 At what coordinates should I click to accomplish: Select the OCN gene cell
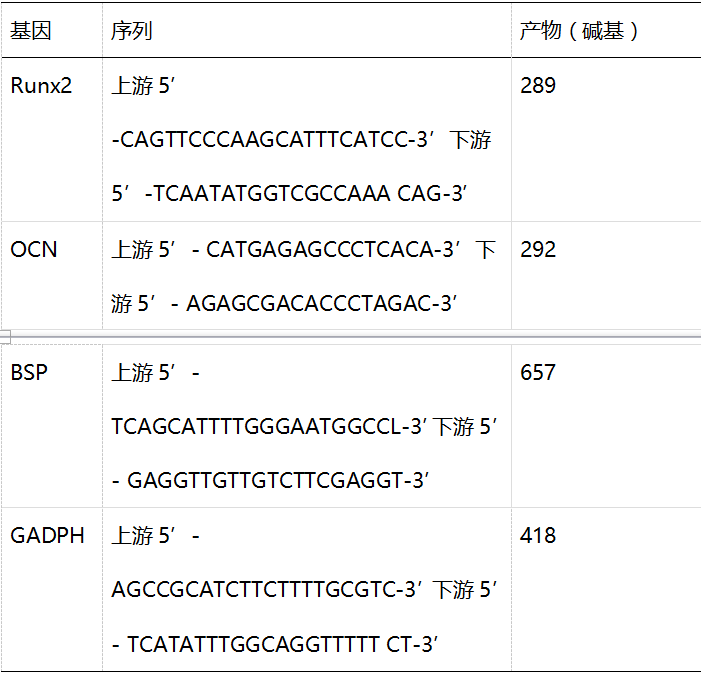click(x=34, y=249)
